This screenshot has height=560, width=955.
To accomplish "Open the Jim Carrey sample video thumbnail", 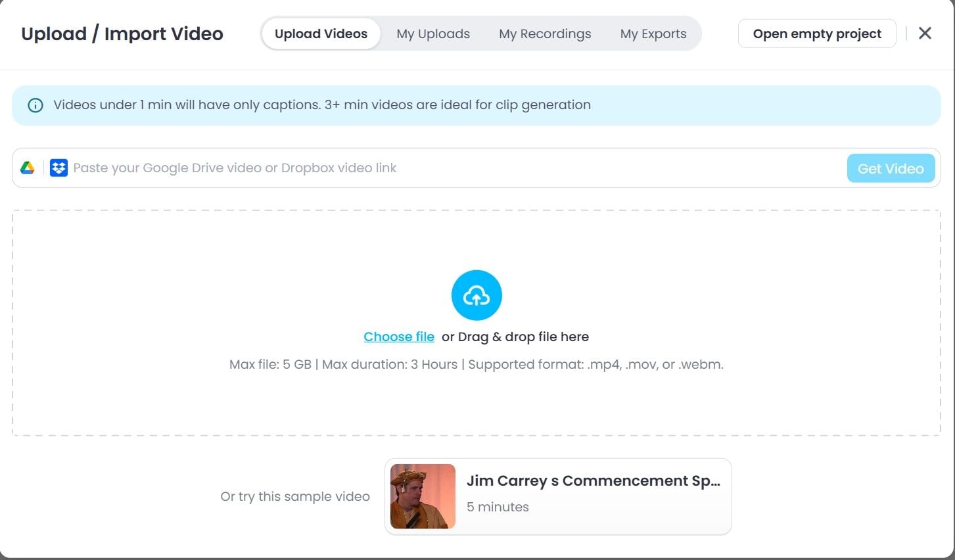I will click(423, 496).
